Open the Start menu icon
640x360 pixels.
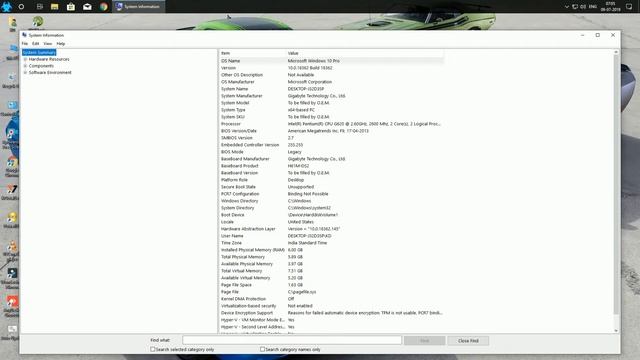pyautogui.click(x=6, y=6)
